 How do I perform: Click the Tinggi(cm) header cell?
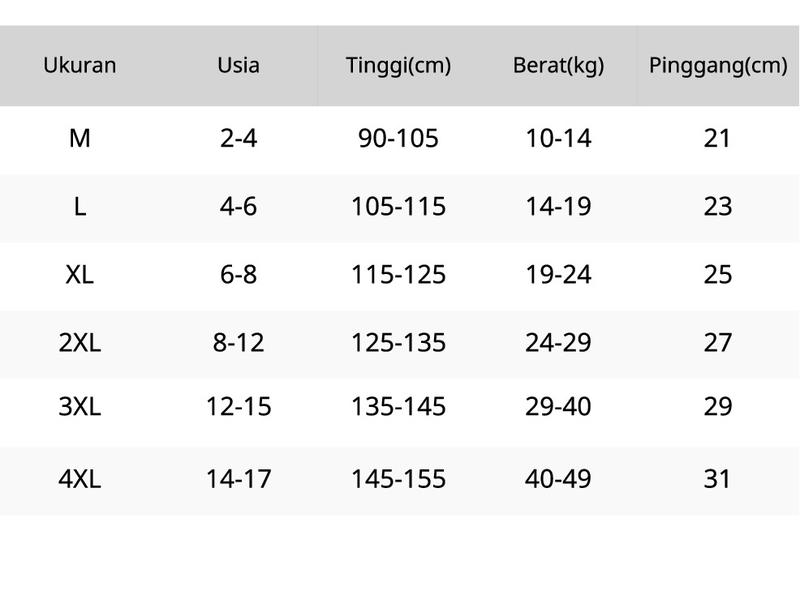click(x=398, y=66)
